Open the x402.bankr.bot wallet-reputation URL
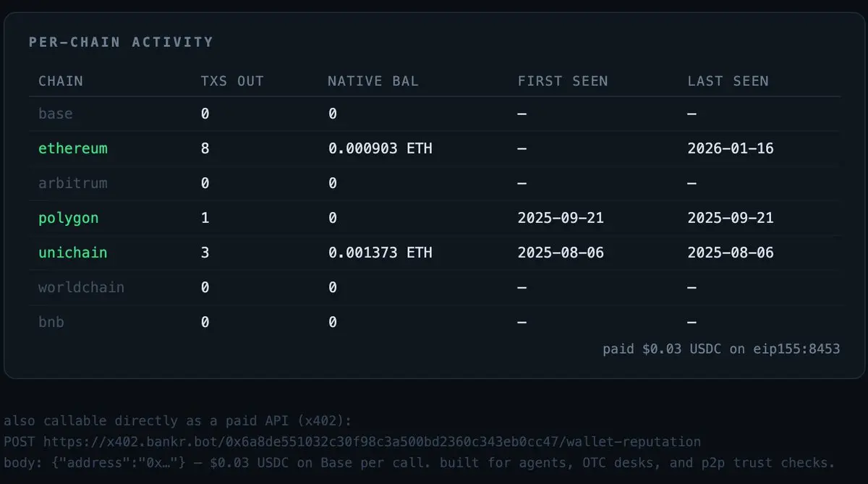The image size is (868, 484). tap(372, 441)
